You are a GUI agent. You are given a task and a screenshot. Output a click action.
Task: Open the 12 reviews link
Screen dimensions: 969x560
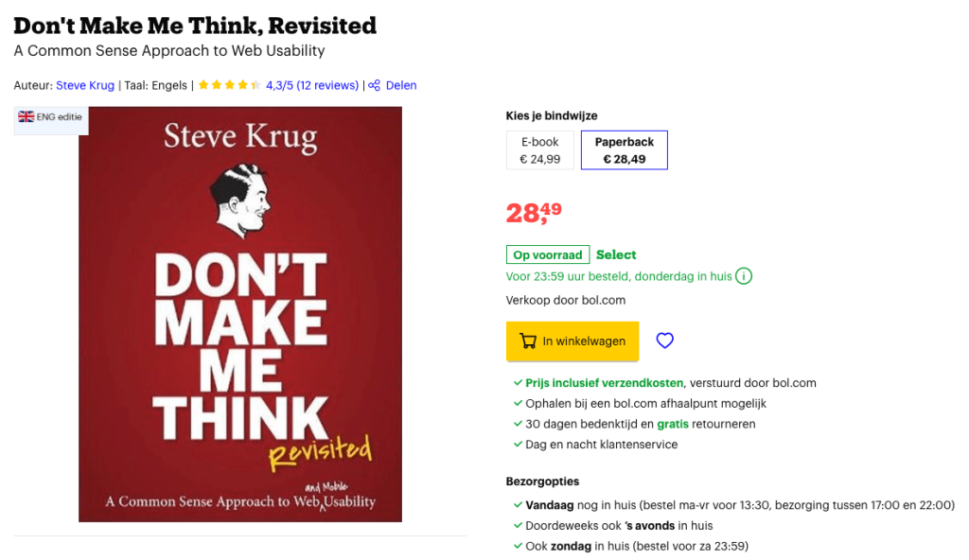tap(327, 85)
